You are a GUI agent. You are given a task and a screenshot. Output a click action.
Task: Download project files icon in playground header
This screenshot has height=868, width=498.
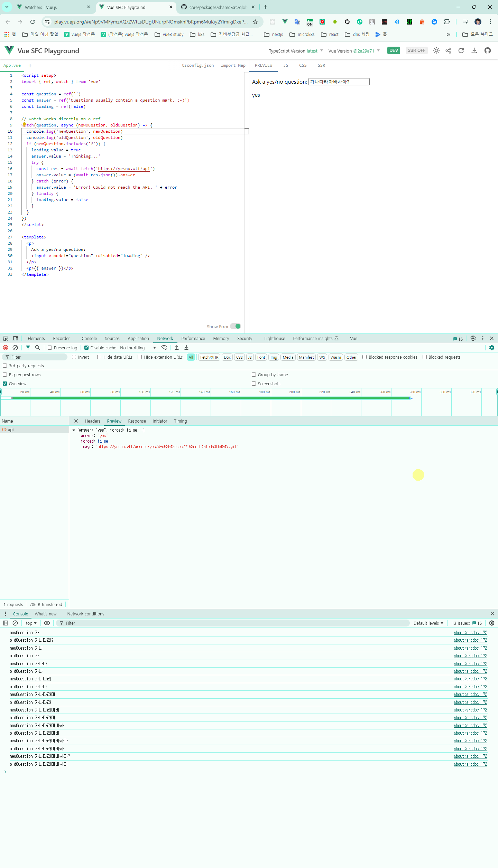[x=474, y=50]
